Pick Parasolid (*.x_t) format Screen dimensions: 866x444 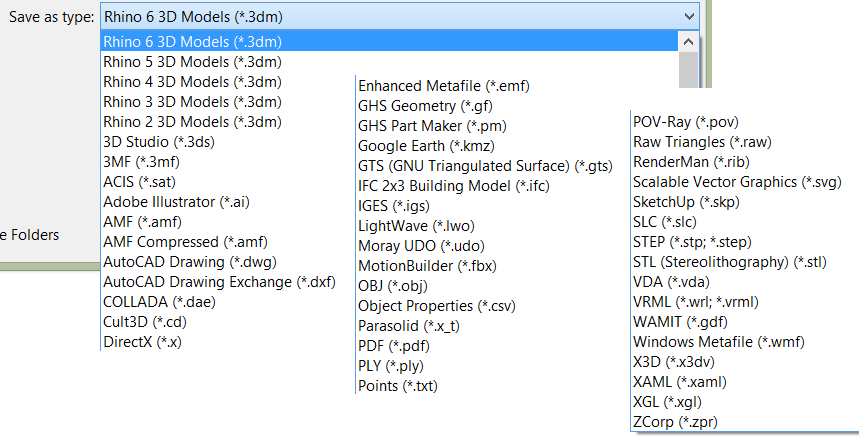pyautogui.click(x=409, y=326)
